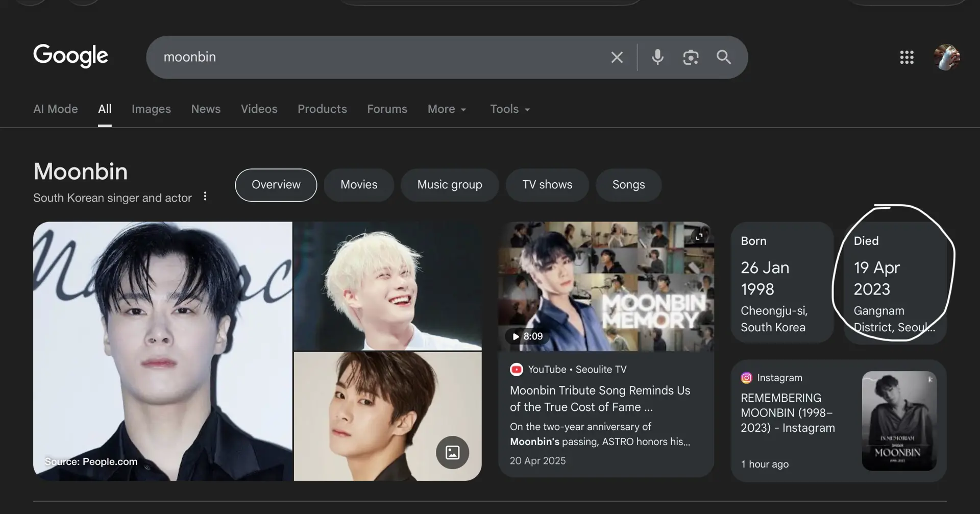Image resolution: width=980 pixels, height=514 pixels.
Task: Open the Born 26 Jan 1998 card
Action: (x=782, y=283)
